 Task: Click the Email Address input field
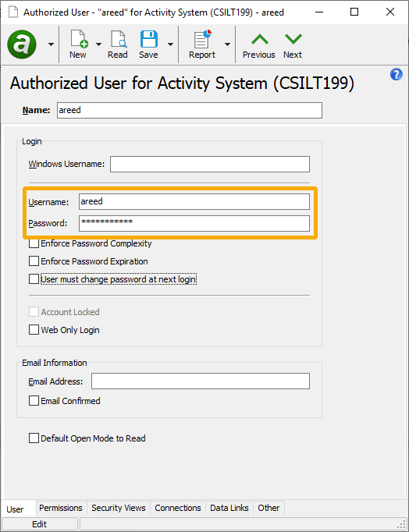(201, 381)
